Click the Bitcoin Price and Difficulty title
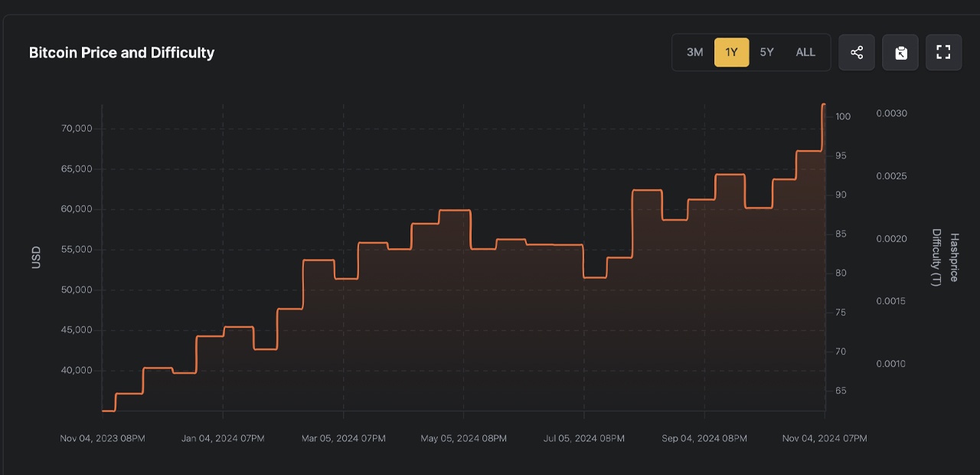 pos(122,53)
